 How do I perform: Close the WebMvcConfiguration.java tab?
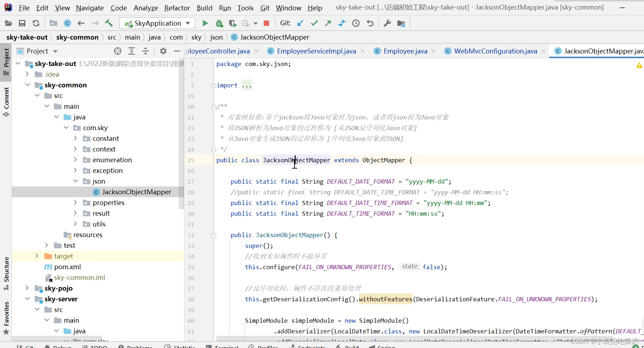pos(543,51)
